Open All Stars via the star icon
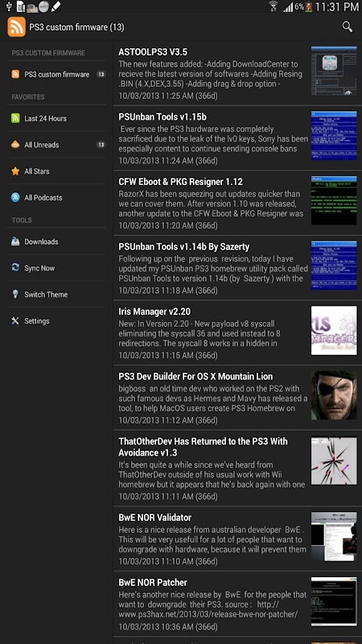The height and width of the screenshot is (644, 362). click(x=15, y=171)
